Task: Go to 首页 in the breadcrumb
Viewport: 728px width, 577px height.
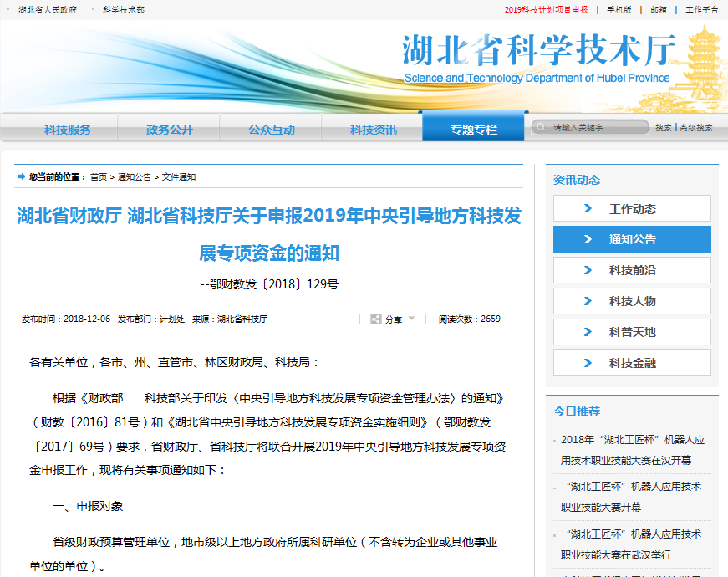Action: 99,177
